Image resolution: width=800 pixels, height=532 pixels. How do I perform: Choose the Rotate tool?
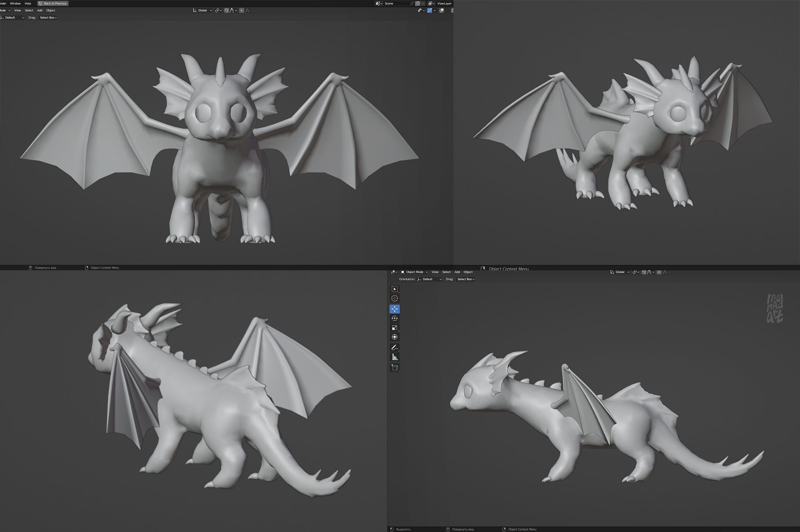point(394,318)
